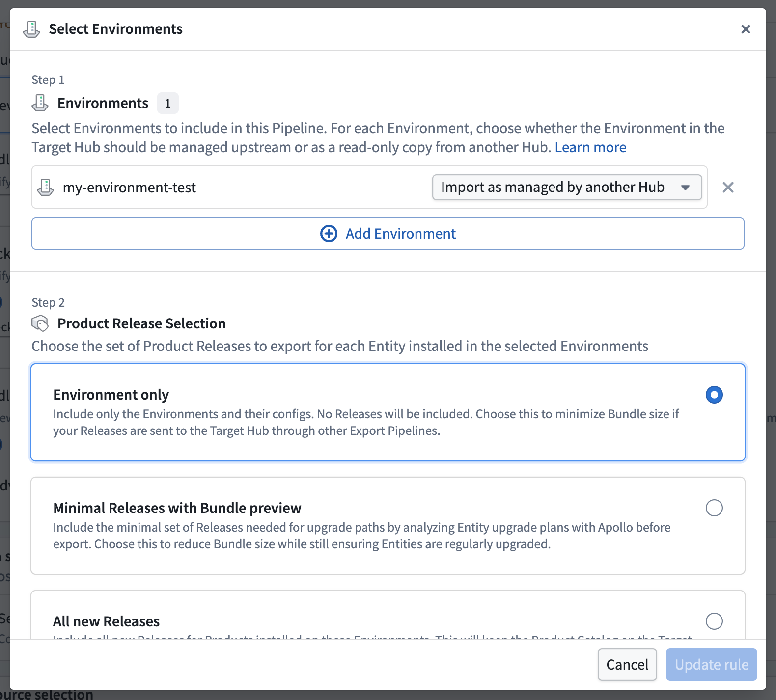Click the Update rule button
776x700 pixels.
click(x=712, y=665)
